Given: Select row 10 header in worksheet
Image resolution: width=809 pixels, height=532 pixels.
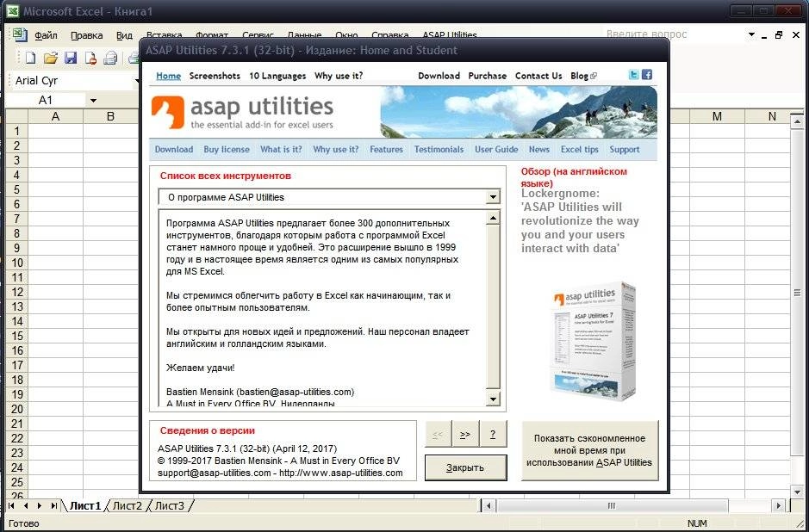Looking at the screenshot, I should (17, 263).
